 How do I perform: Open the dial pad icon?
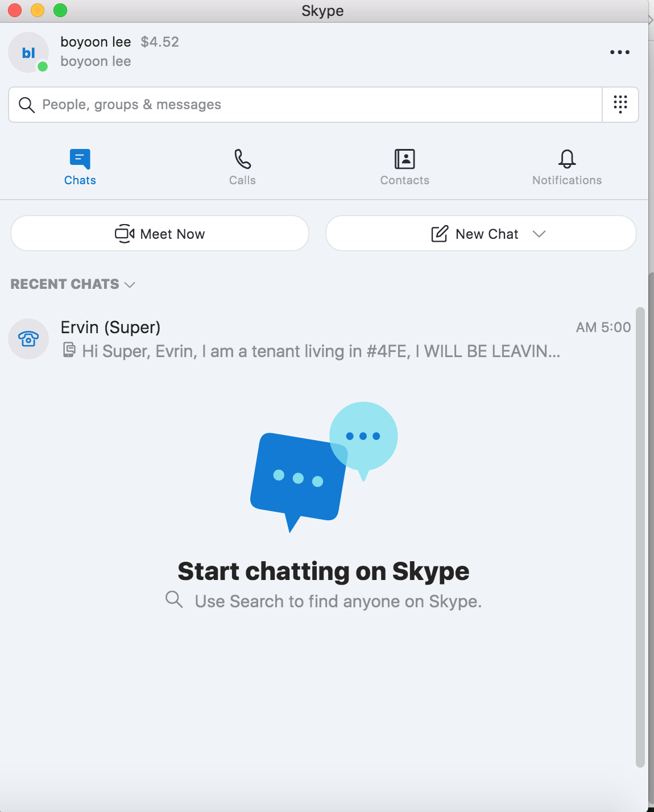tap(620, 105)
